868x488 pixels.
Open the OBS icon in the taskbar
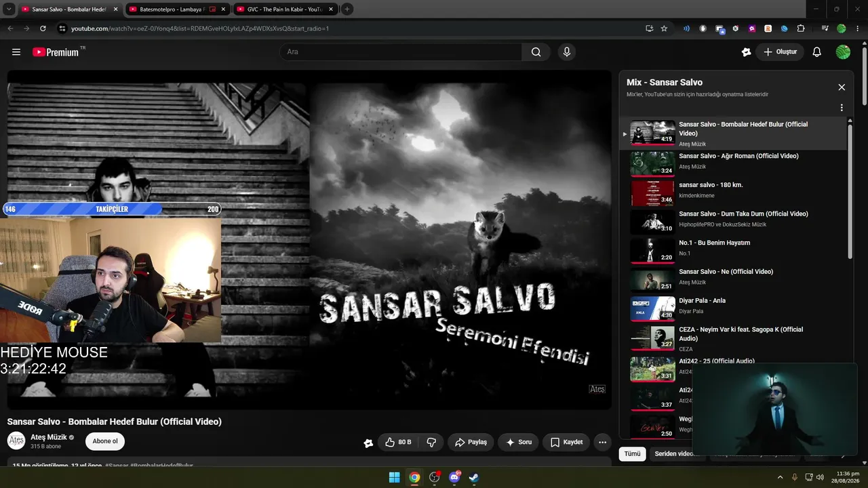[435, 478]
